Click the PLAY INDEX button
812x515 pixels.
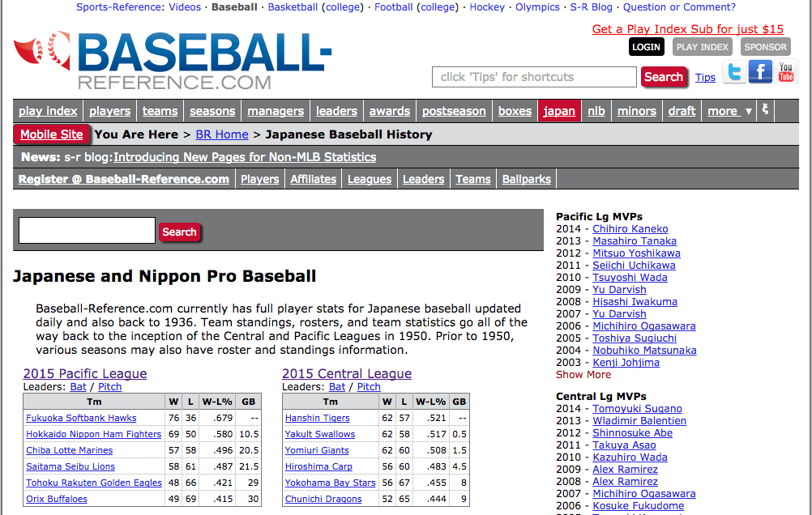(703, 47)
